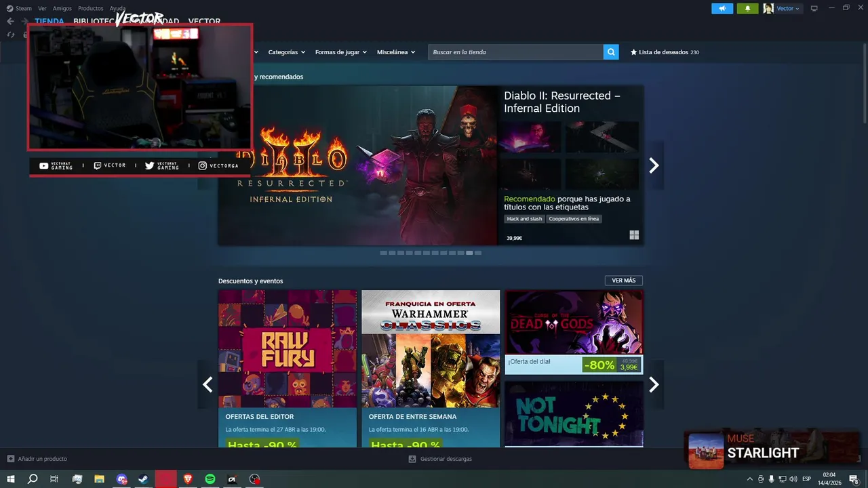Open the Ayuda menu
The image size is (868, 488).
coord(117,8)
